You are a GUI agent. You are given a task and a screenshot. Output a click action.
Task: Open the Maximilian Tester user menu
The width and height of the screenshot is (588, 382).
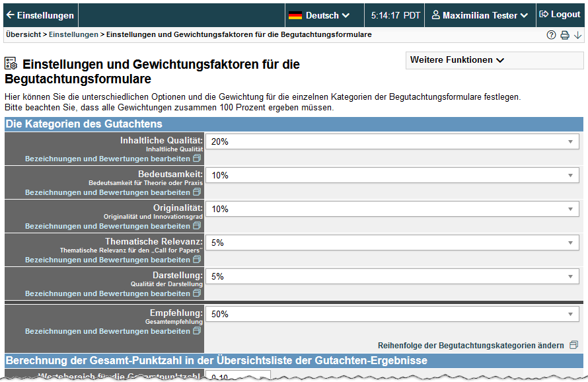point(480,15)
